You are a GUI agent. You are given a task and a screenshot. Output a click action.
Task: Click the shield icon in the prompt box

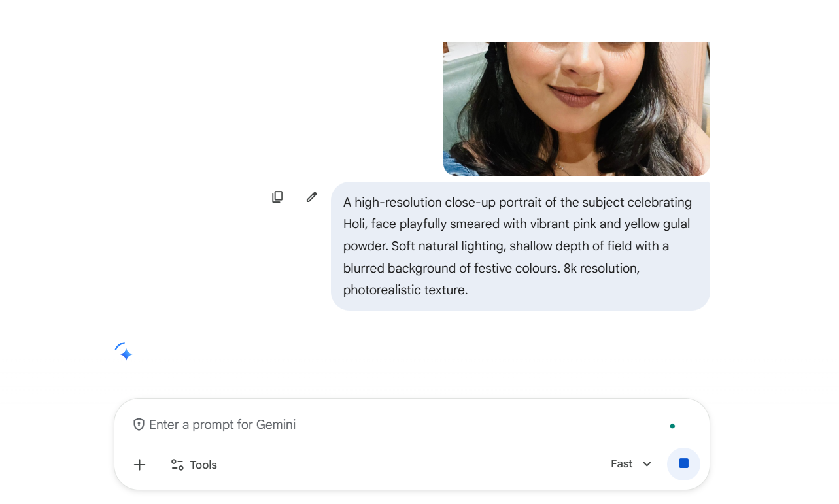pyautogui.click(x=139, y=425)
